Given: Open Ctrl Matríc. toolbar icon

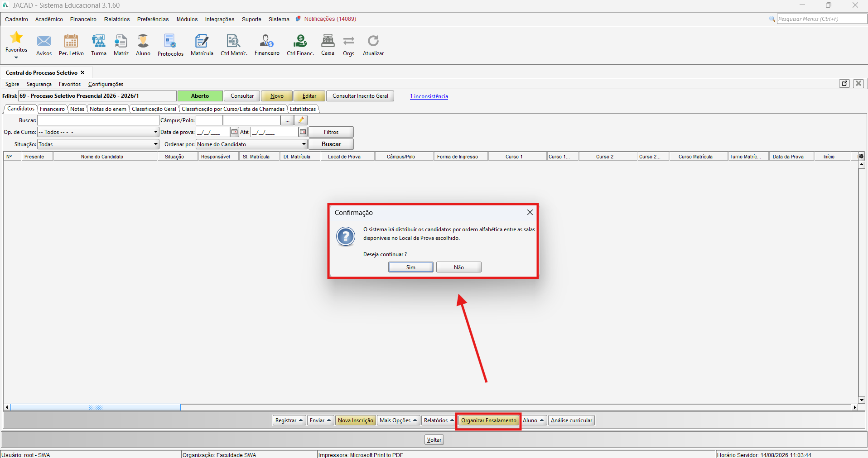Looking at the screenshot, I should click(234, 41).
